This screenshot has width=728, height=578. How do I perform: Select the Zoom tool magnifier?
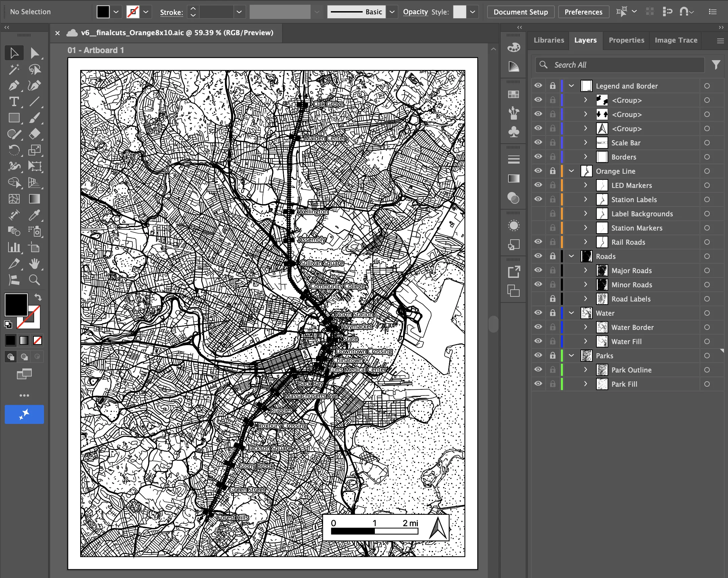coord(35,280)
